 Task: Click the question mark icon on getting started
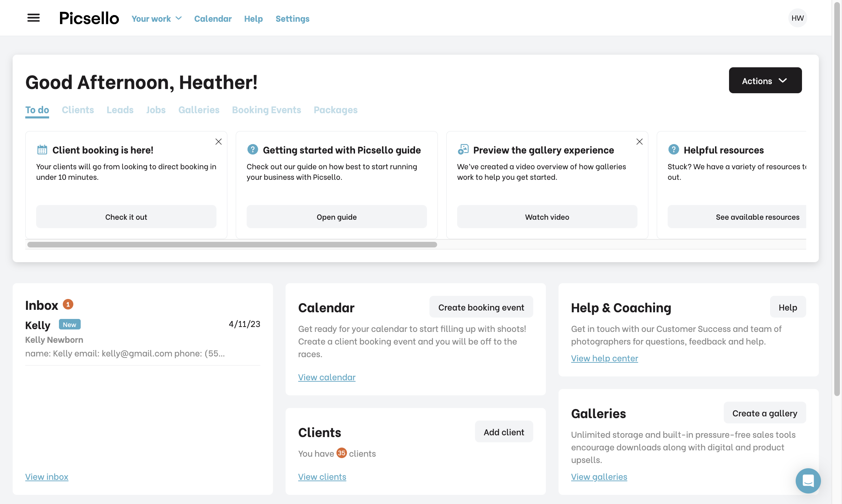pyautogui.click(x=252, y=149)
